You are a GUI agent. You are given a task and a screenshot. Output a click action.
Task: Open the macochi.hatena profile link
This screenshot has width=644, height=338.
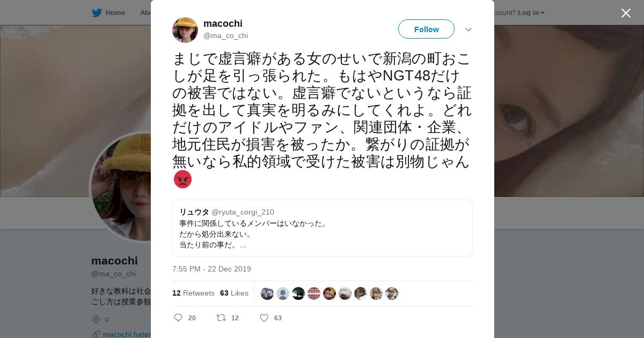pyautogui.click(x=127, y=334)
